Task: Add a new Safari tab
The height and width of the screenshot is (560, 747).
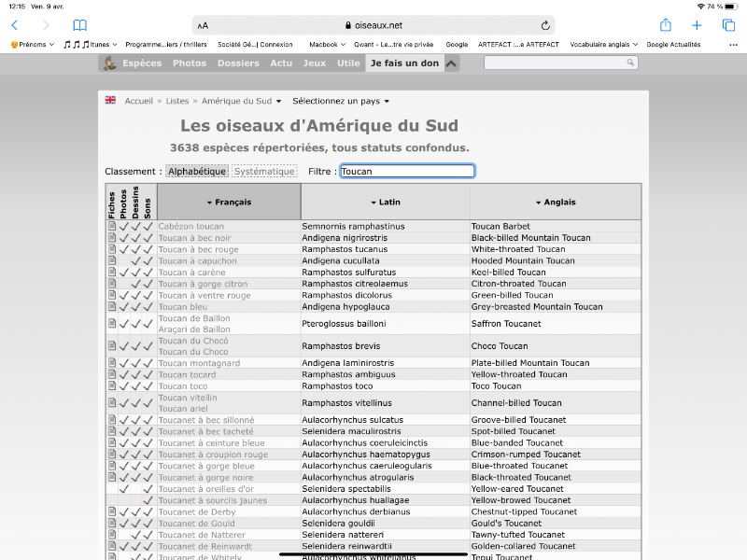Action: tap(697, 25)
